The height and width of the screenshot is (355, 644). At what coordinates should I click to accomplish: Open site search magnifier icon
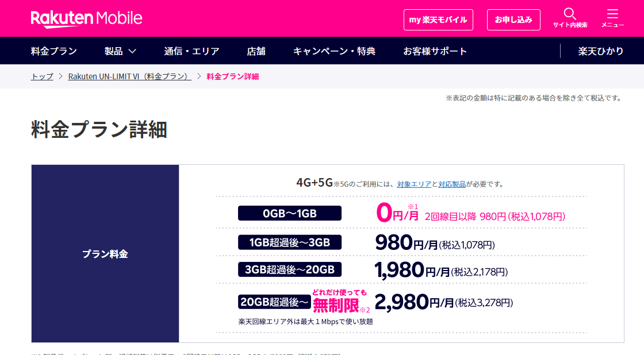point(570,14)
